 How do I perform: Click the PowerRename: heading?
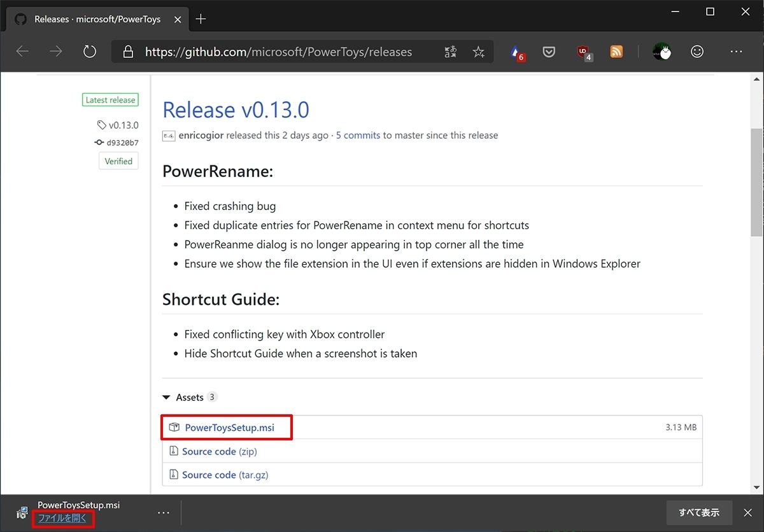tap(218, 172)
